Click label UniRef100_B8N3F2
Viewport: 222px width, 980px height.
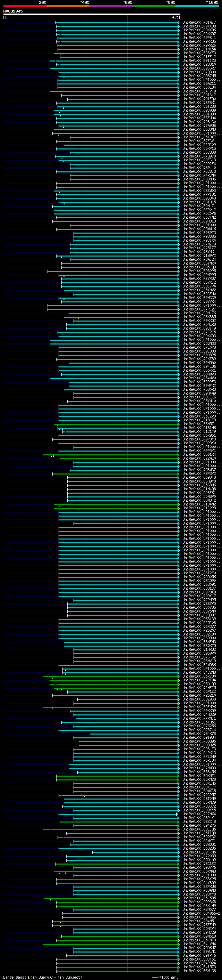[x=199, y=501]
